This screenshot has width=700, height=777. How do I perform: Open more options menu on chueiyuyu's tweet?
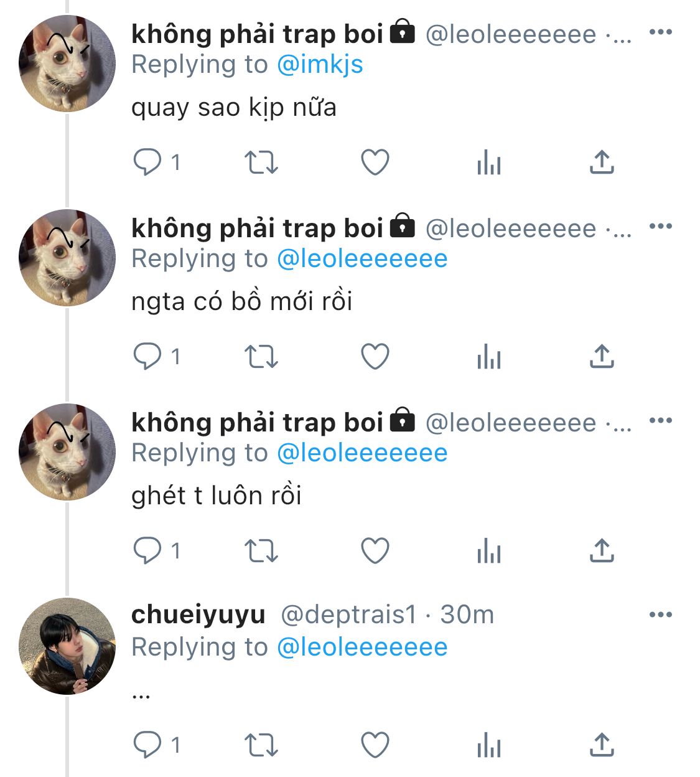[660, 615]
